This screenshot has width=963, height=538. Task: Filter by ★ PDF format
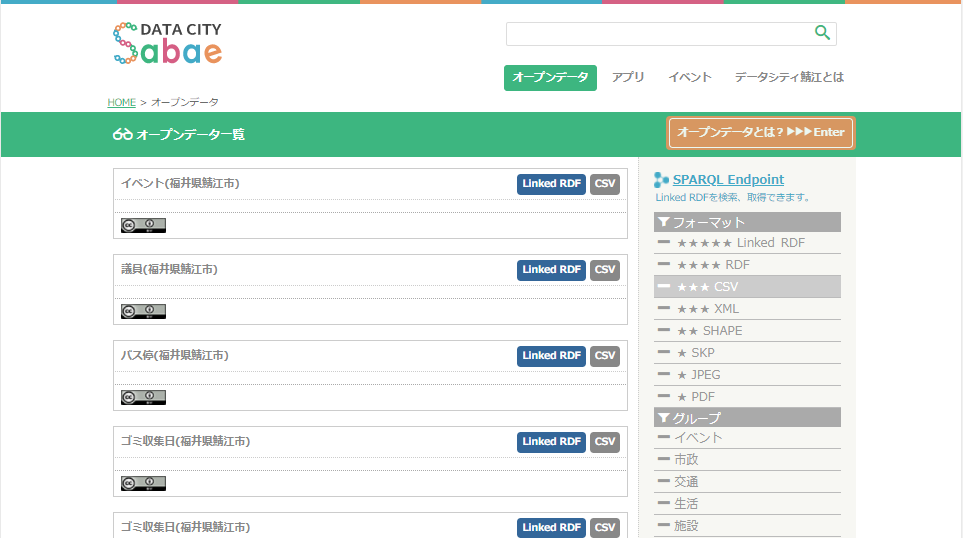click(747, 397)
